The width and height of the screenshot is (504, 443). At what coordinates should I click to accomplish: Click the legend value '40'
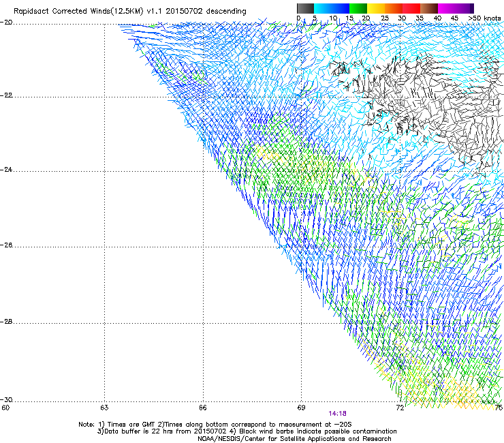tap(437, 18)
